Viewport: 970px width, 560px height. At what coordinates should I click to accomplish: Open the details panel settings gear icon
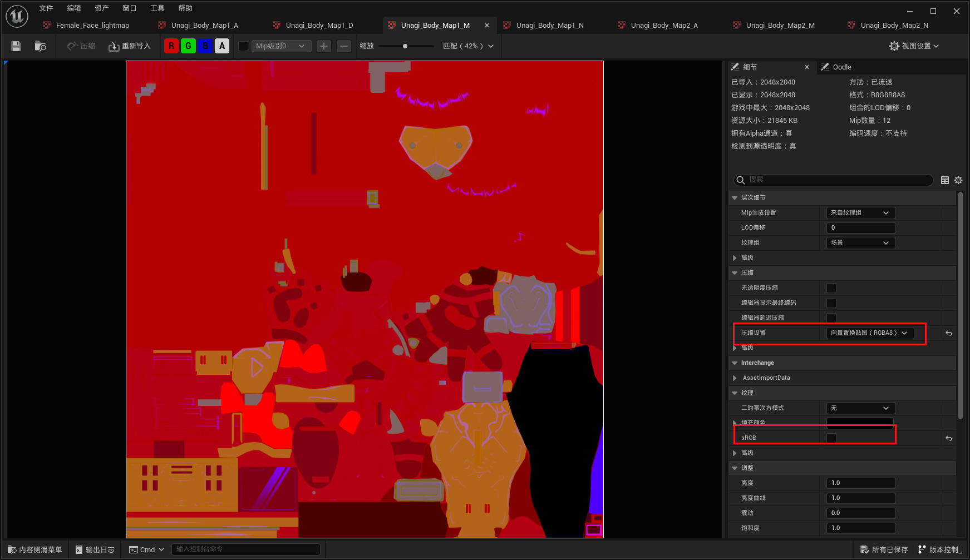coord(958,180)
